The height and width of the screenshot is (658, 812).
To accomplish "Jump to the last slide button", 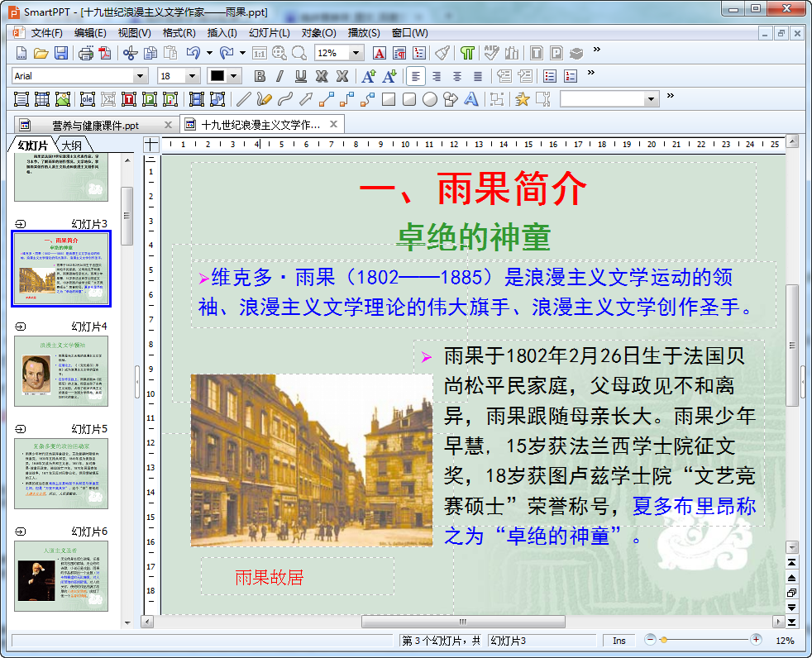I will (x=792, y=622).
